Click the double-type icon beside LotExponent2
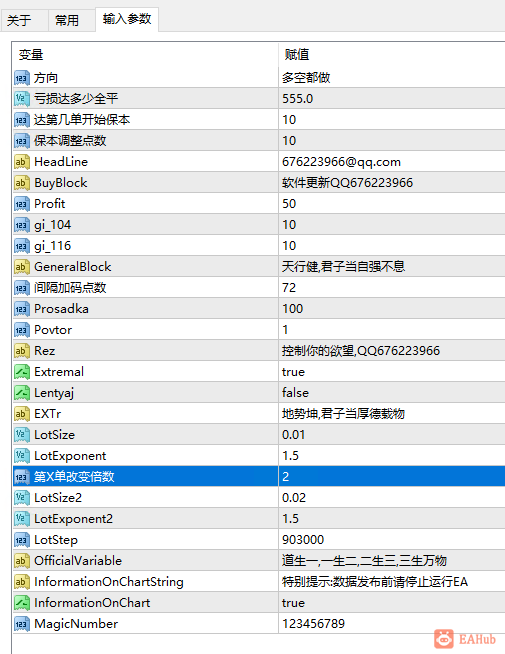 point(22,518)
